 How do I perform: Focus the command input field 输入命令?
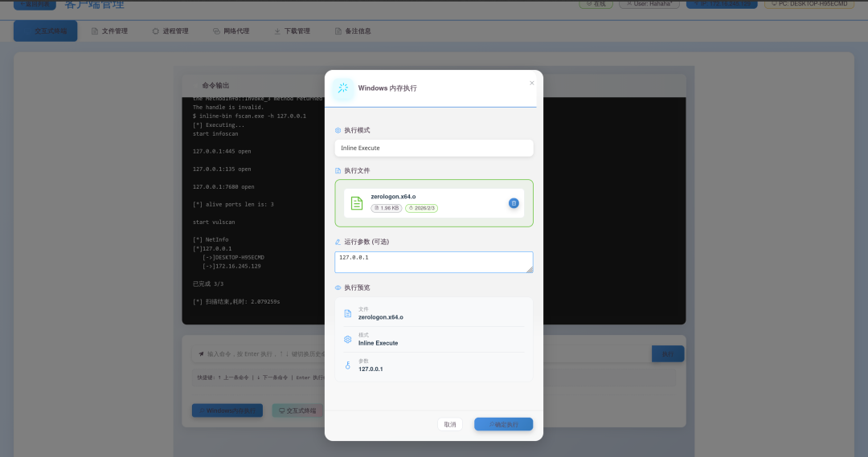point(421,354)
